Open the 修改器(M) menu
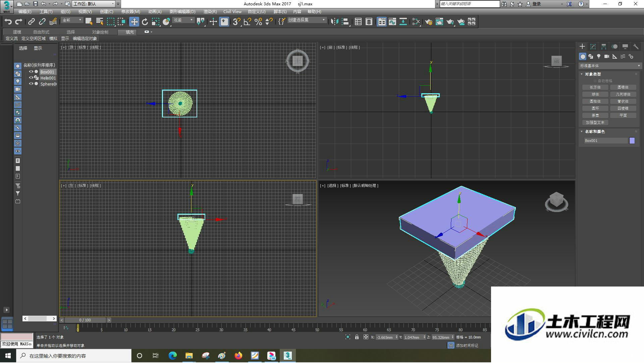The height and width of the screenshot is (363, 644). coord(130,12)
